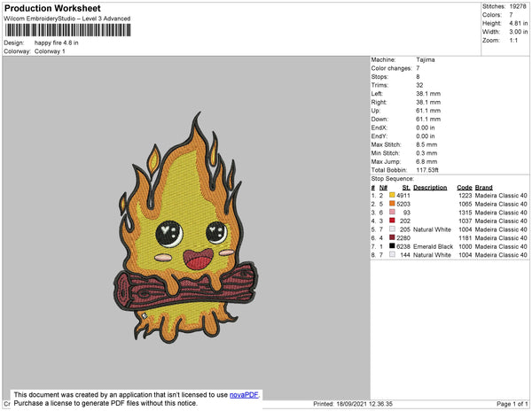Viewport: 532px width, 411px height.
Task: Select the 'Production Worksheet' title
Action: pos(52,9)
